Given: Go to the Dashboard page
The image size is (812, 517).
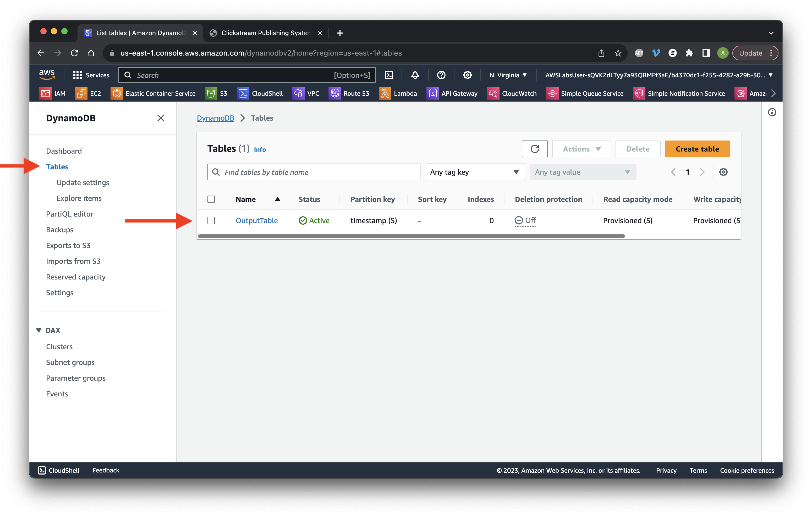Looking at the screenshot, I should coord(64,151).
